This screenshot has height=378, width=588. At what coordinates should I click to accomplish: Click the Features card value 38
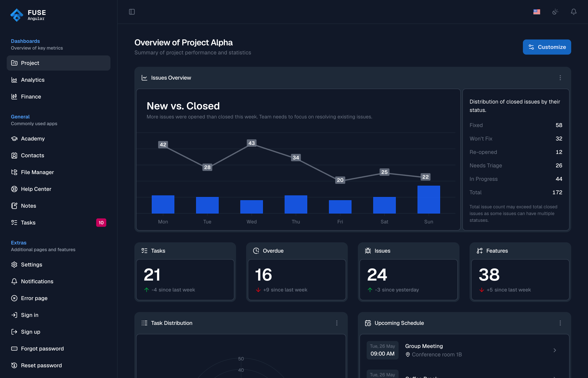(489, 275)
